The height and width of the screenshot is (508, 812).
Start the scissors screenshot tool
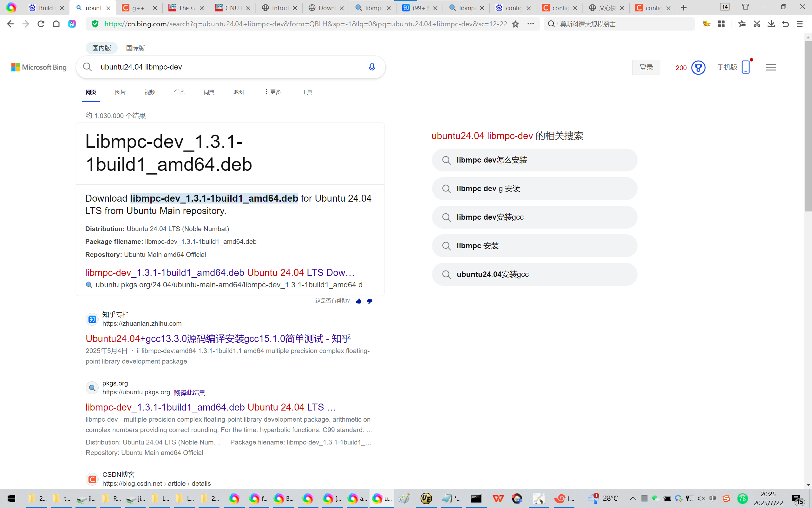(756, 24)
